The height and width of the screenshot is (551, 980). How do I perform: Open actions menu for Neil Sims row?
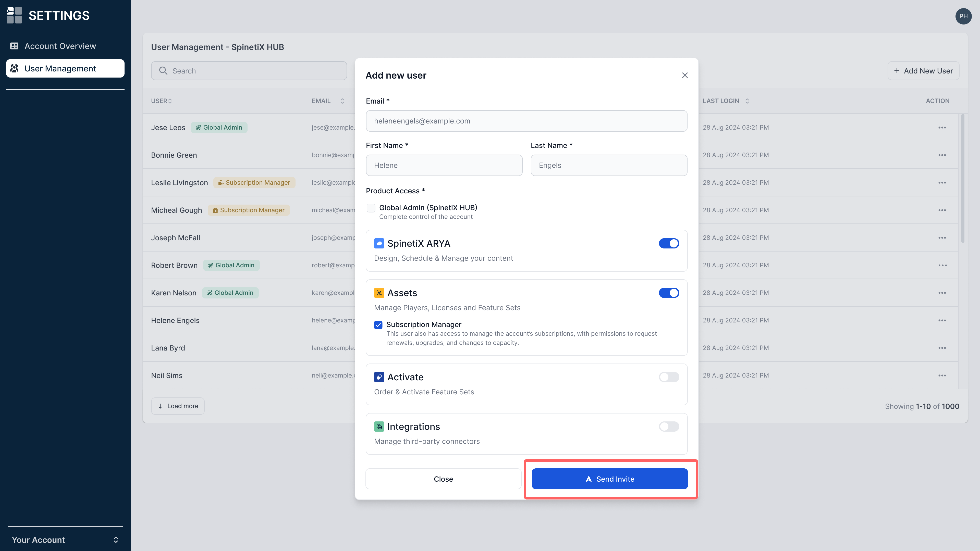coord(942,376)
